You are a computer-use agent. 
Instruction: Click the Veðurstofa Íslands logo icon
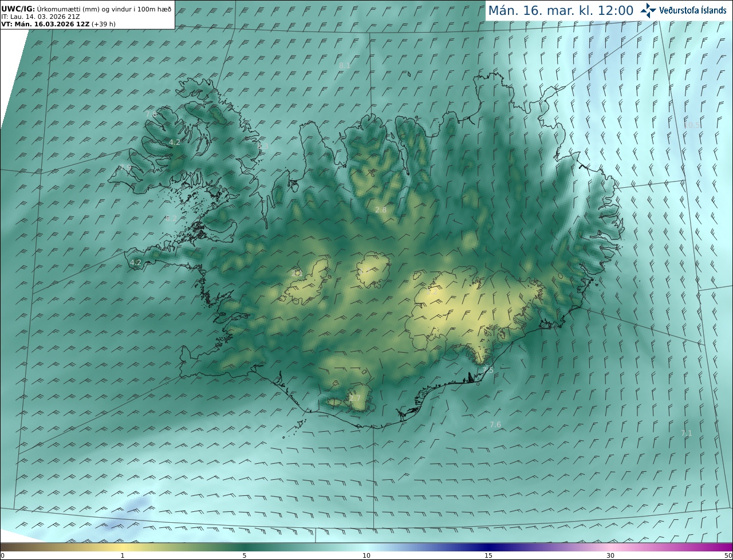pos(648,10)
